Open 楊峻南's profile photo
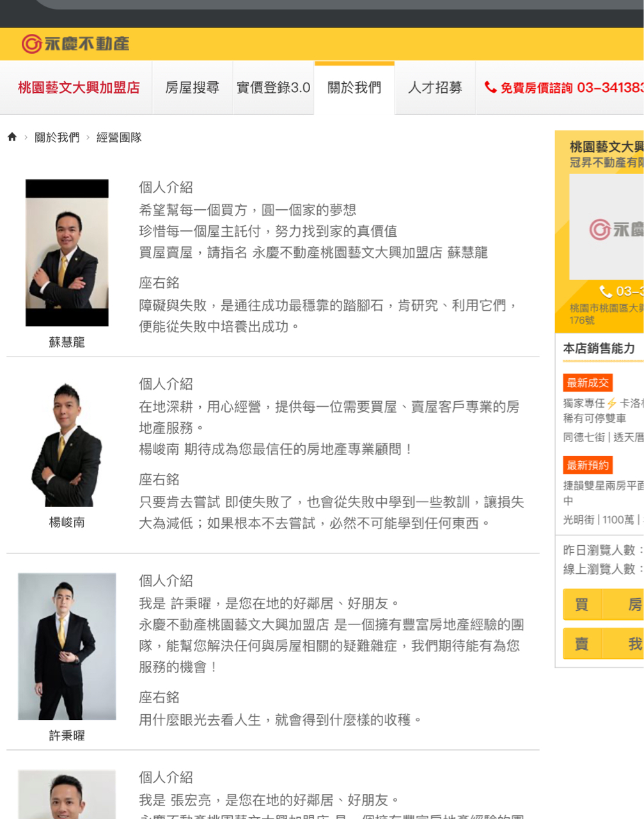This screenshot has width=644, height=819. [x=67, y=445]
